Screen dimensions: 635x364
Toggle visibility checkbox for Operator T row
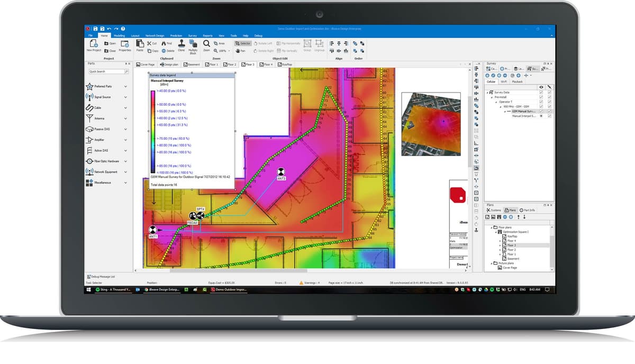[x=541, y=102]
